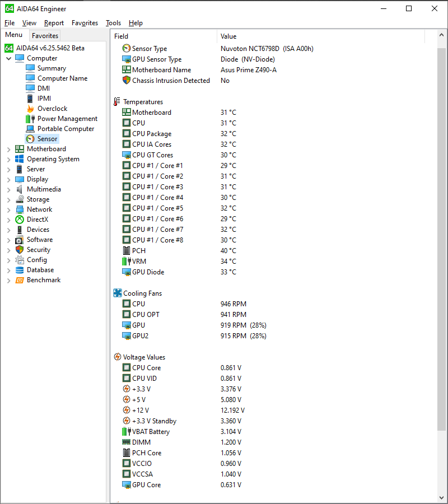Viewport: 448px width, 504px height.
Task: Click the scroll down arrow
Action: pos(442,498)
